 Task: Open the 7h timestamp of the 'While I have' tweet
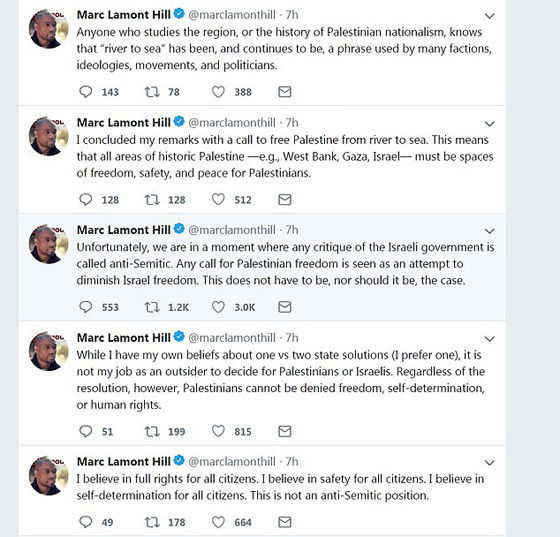click(x=292, y=338)
